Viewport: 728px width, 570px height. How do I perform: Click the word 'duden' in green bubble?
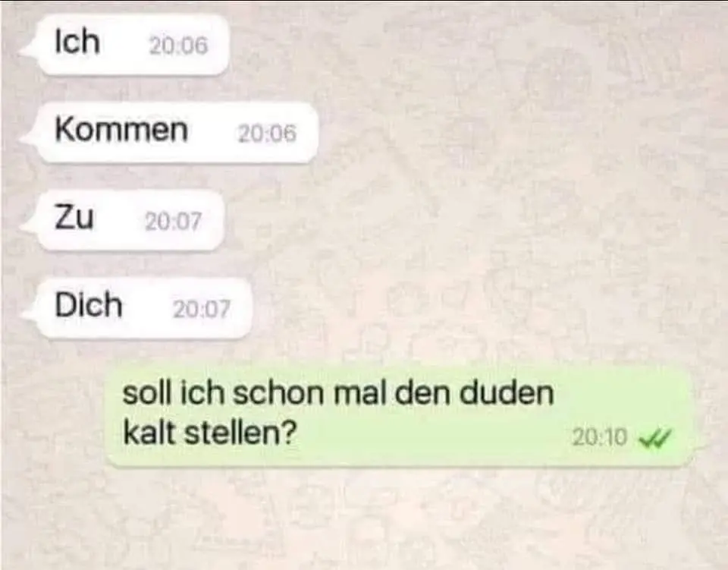(507, 393)
